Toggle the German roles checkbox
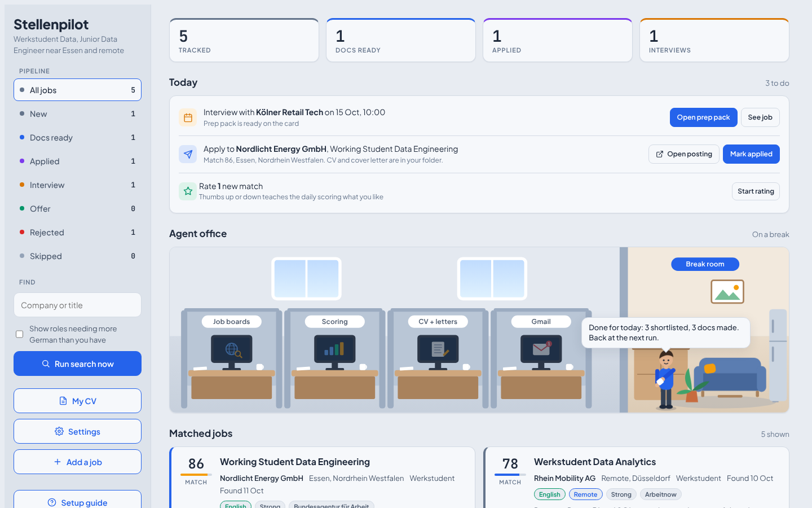This screenshot has height=508, width=812. 20,334
